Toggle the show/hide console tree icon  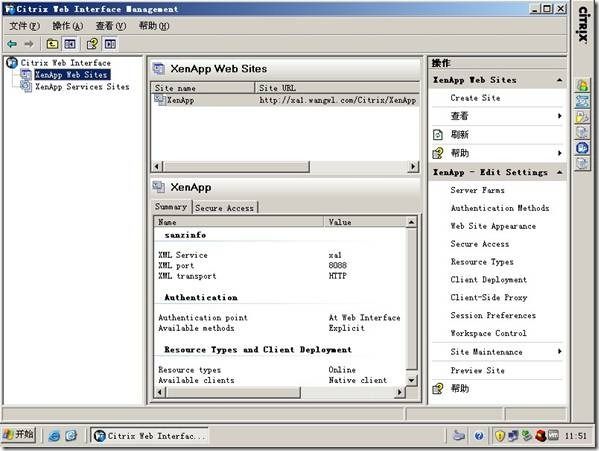[70, 44]
